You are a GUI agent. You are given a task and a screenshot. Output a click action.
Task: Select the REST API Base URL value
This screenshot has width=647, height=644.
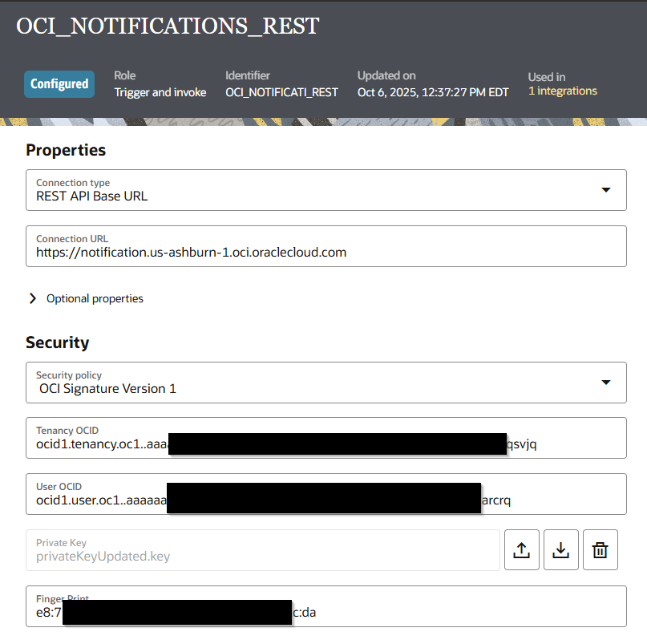click(x=91, y=196)
